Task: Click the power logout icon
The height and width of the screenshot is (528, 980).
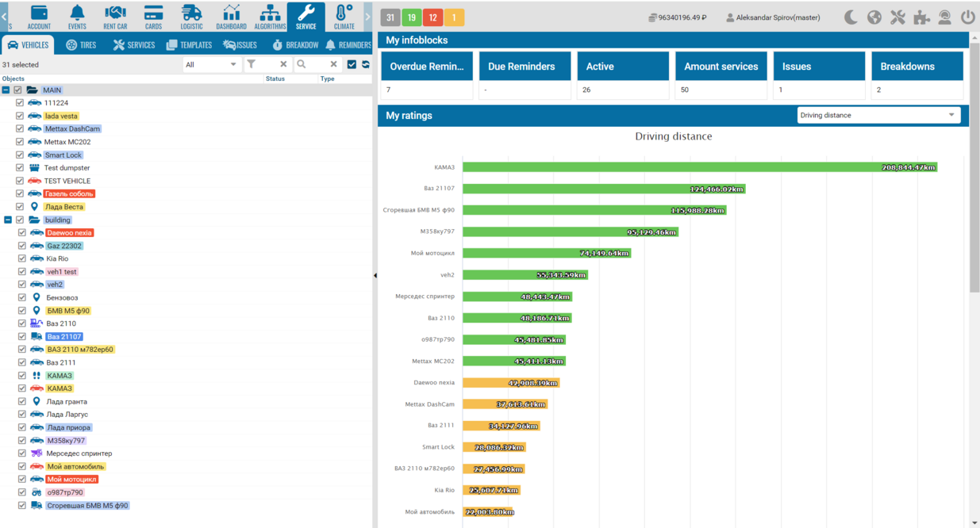Action: 967,17
